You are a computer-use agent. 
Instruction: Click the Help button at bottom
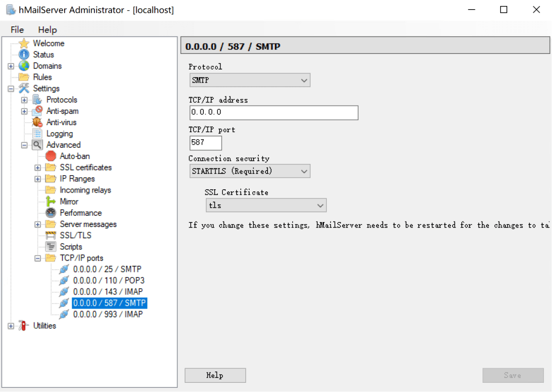point(215,375)
